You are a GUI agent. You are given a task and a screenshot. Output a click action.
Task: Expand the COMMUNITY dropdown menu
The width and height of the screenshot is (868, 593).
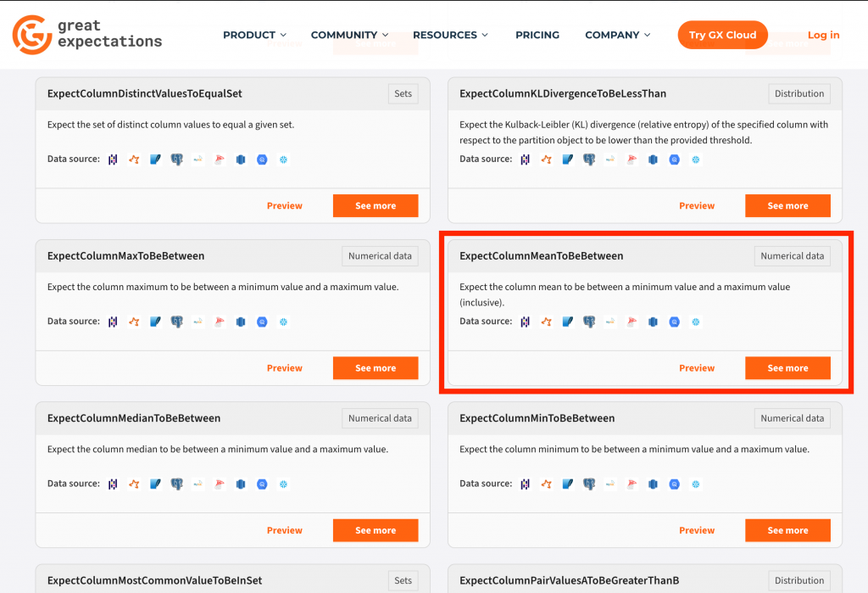pyautogui.click(x=350, y=35)
